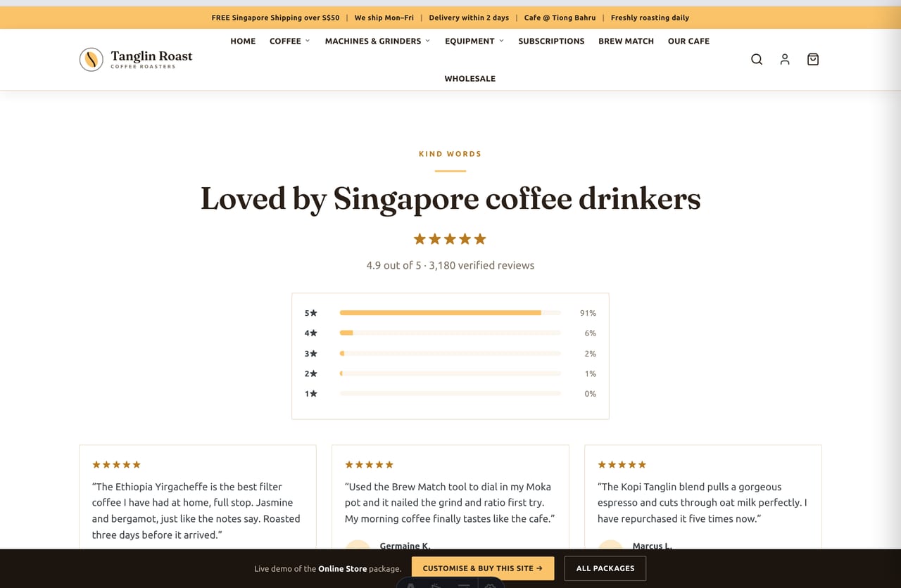The height and width of the screenshot is (588, 901).
Task: Open the OUR CAFE nav item
Action: (x=688, y=41)
